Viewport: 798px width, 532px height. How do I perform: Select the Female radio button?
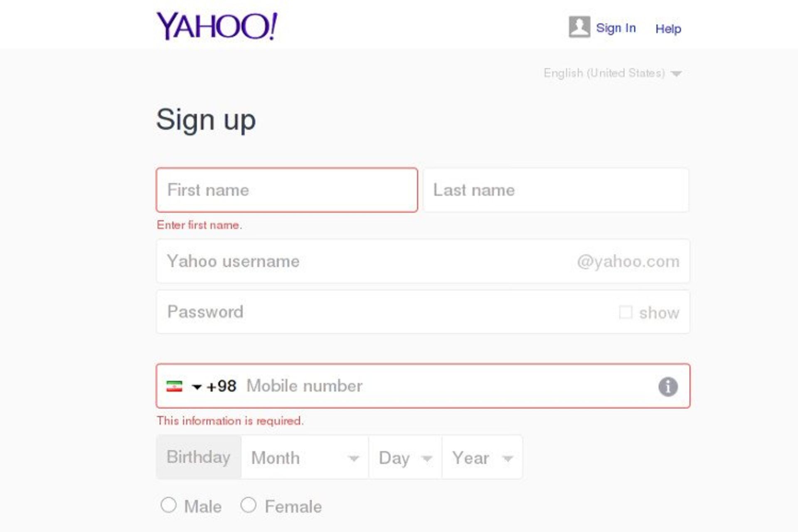pyautogui.click(x=248, y=505)
